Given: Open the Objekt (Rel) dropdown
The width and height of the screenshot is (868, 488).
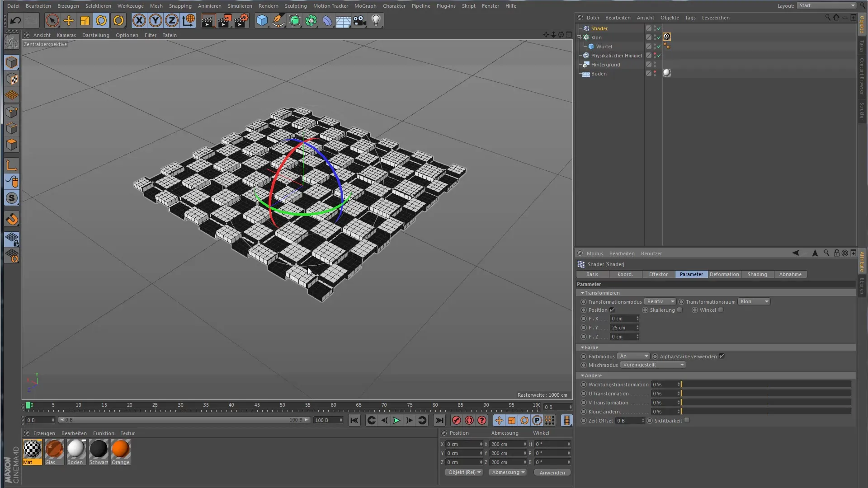Looking at the screenshot, I should [464, 472].
